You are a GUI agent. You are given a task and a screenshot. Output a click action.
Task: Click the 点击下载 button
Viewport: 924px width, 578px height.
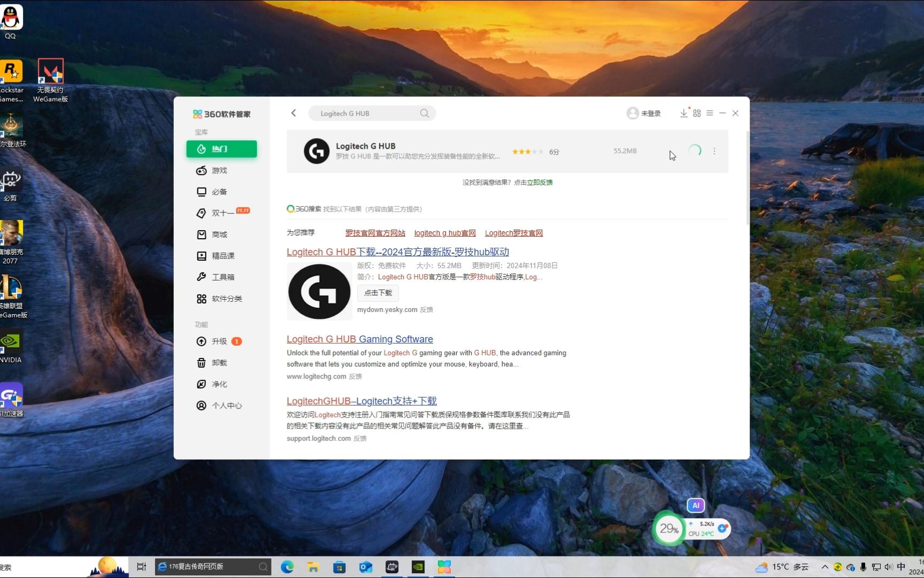pyautogui.click(x=378, y=293)
